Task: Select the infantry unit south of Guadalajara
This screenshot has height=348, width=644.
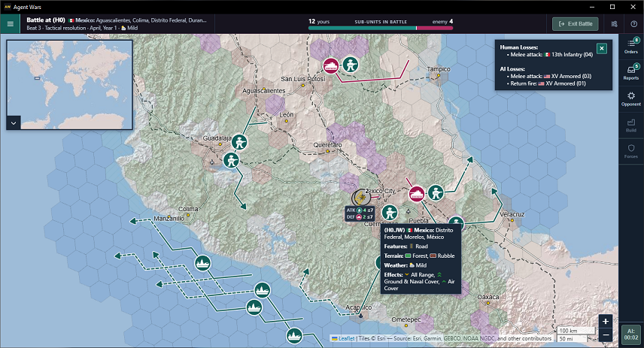Action: 231,160
